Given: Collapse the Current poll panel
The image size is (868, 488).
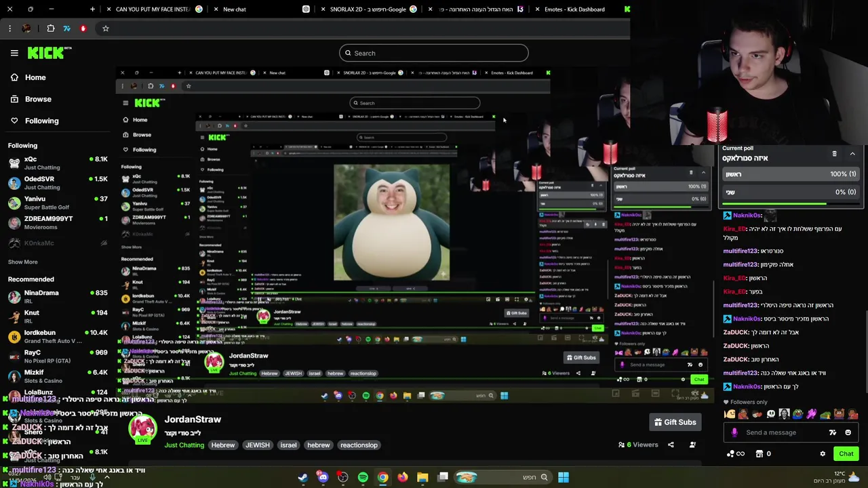Looking at the screenshot, I should click(x=852, y=154).
